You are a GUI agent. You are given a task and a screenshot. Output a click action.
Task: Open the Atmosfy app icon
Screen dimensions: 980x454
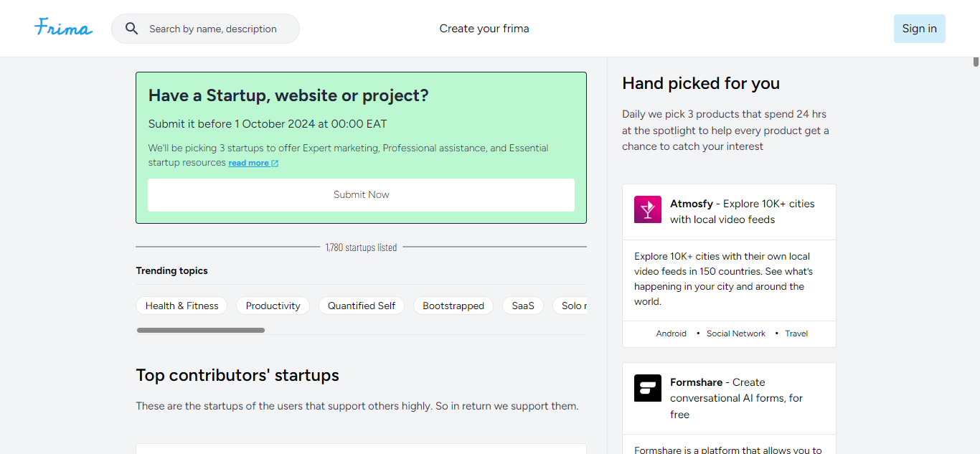point(648,209)
